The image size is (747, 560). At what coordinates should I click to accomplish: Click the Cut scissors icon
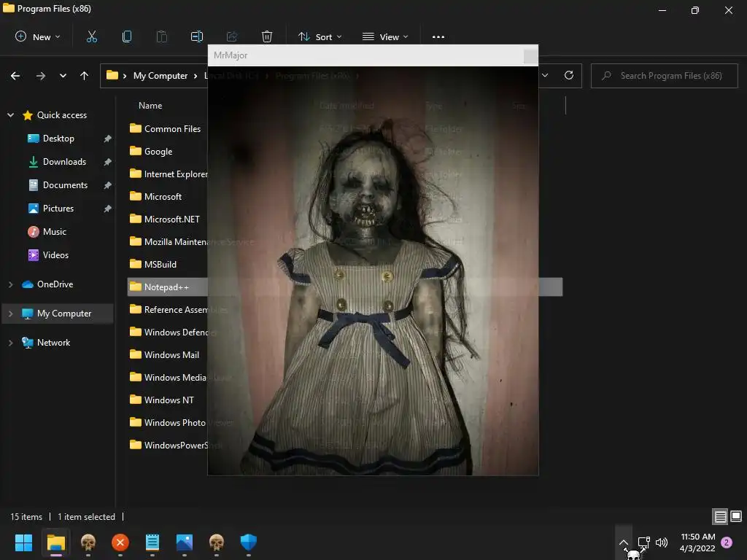point(91,36)
